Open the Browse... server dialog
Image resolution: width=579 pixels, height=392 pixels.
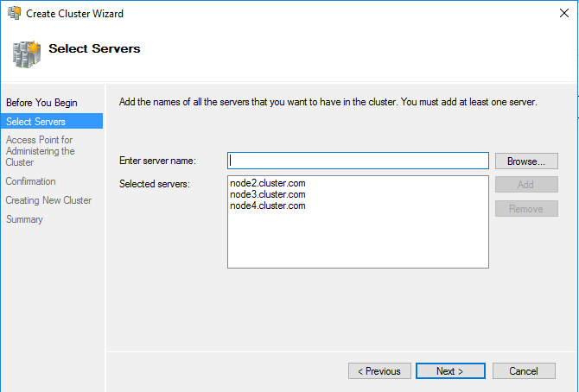pyautogui.click(x=526, y=161)
